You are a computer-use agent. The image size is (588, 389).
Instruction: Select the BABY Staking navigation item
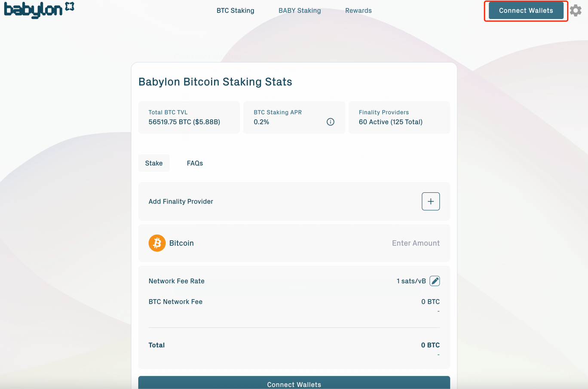(x=300, y=10)
